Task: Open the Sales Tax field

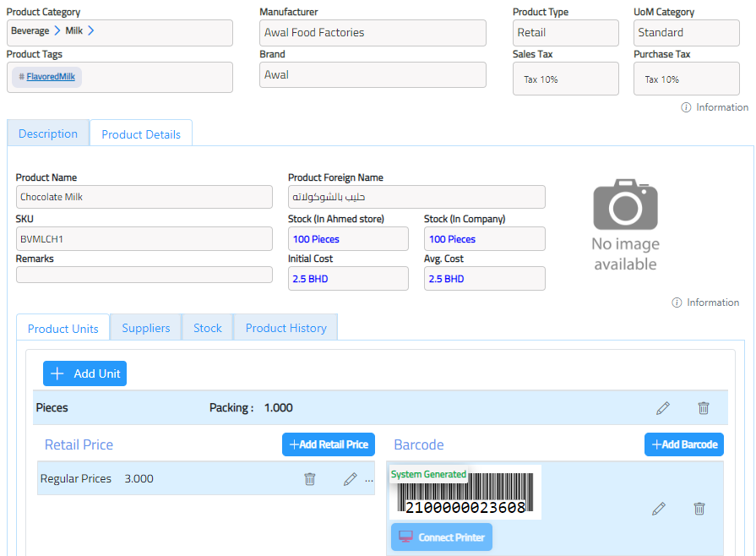Action: tap(566, 79)
